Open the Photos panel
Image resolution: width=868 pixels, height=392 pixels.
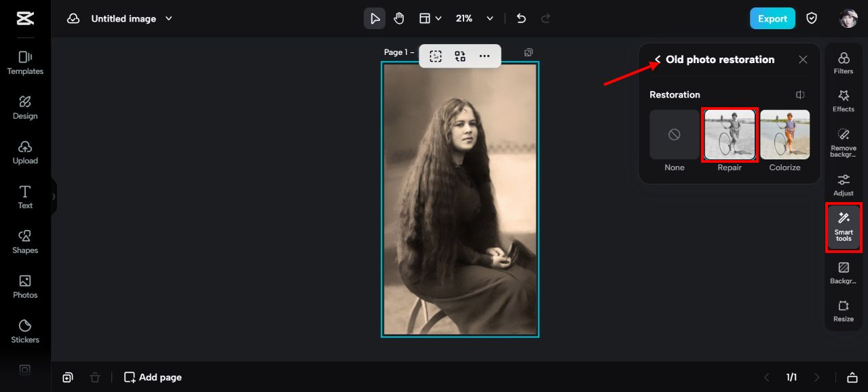[x=25, y=287]
